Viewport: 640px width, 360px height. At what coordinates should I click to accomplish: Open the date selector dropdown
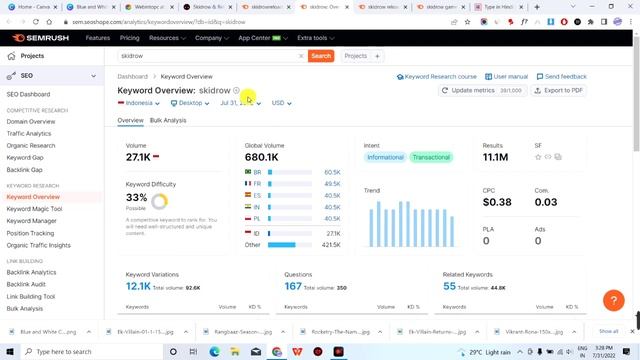[240, 103]
